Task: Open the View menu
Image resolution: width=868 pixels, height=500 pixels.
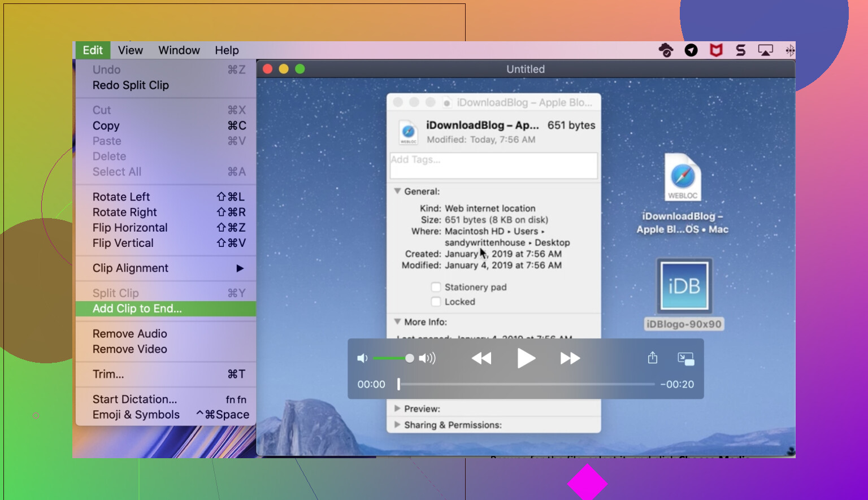Action: tap(130, 50)
